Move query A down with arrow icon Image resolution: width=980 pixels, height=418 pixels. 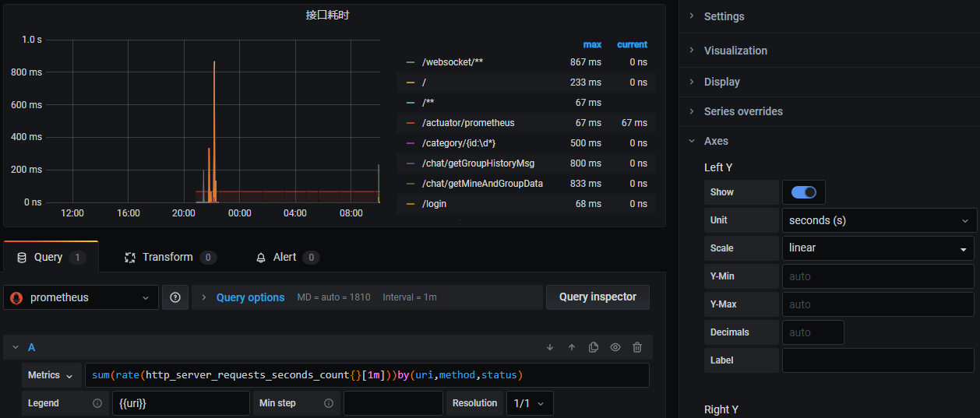[550, 347]
